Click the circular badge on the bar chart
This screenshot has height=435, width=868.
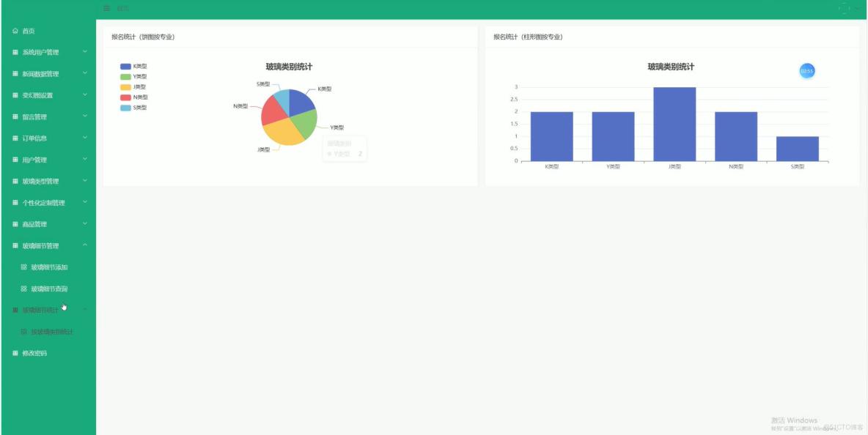click(x=806, y=70)
